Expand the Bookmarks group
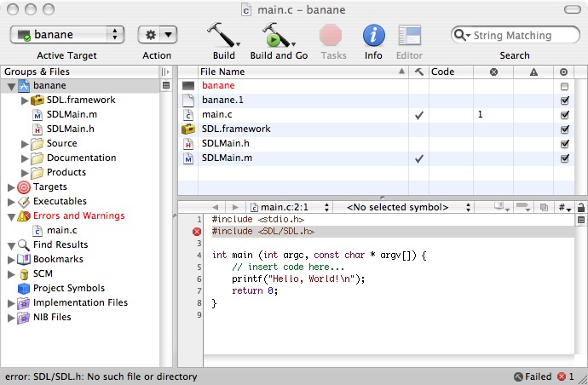This screenshot has height=385, width=588. point(11,260)
